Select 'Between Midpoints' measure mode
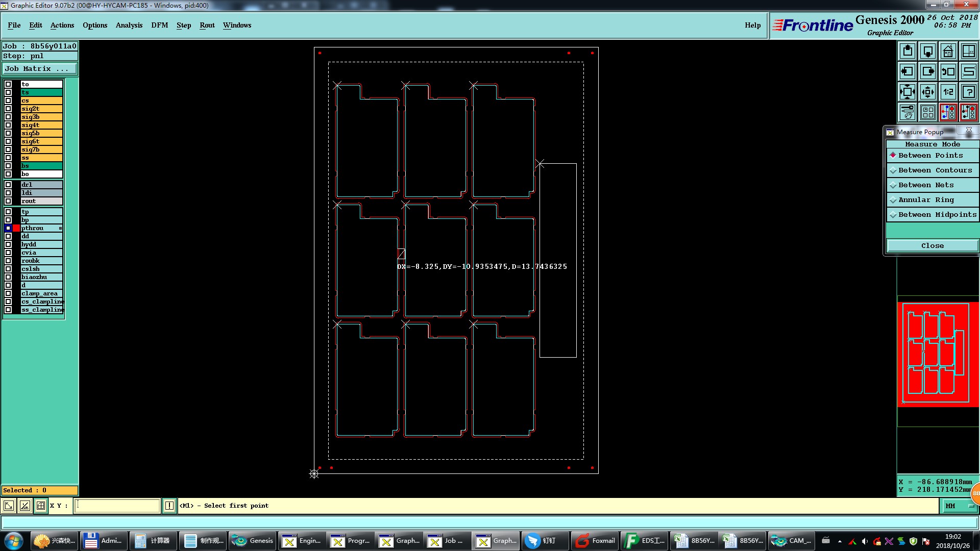This screenshot has height=551, width=980. 933,215
